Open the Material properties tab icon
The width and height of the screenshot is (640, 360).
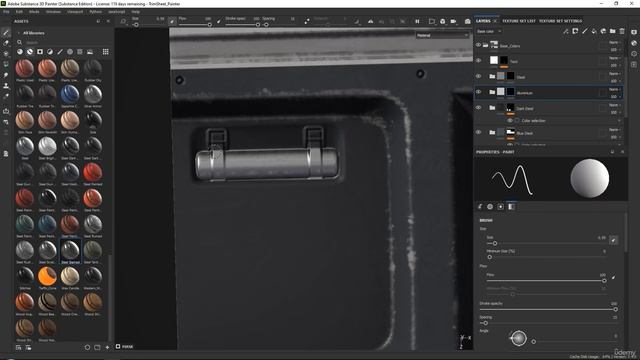[511, 207]
